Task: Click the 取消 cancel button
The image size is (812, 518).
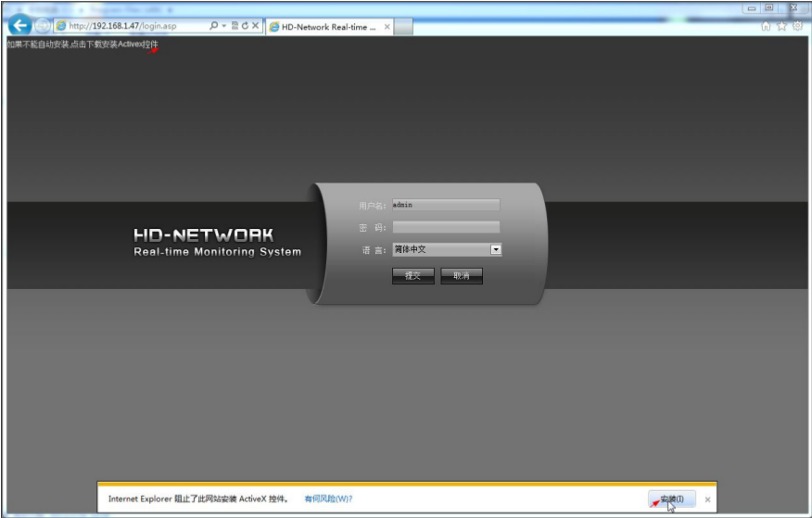Action: pyautogui.click(x=462, y=276)
